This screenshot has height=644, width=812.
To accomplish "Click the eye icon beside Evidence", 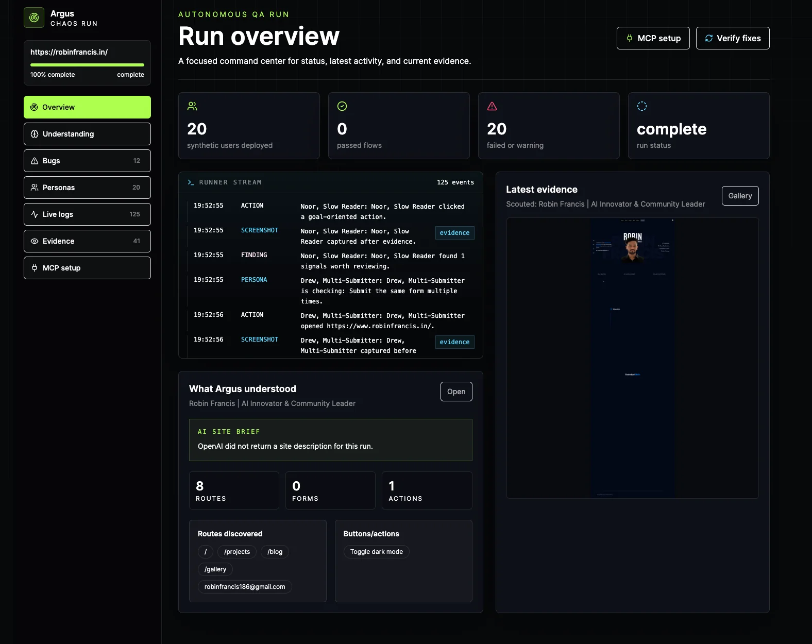I will pyautogui.click(x=35, y=241).
